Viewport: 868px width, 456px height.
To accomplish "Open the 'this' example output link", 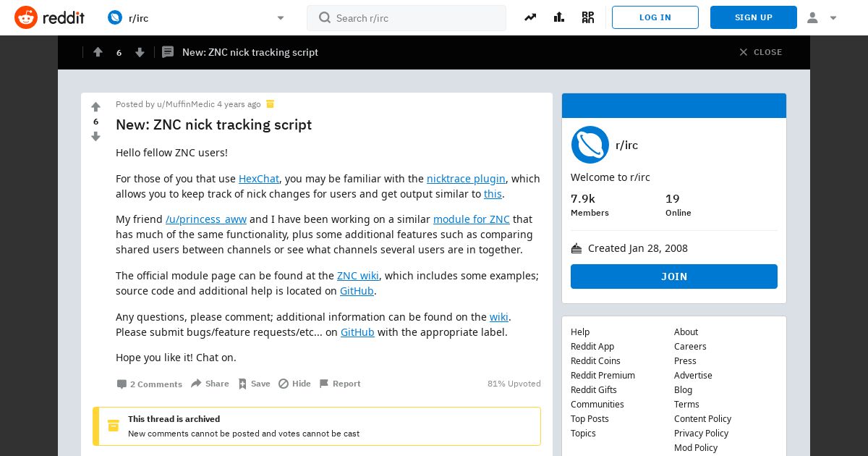I will tap(493, 194).
